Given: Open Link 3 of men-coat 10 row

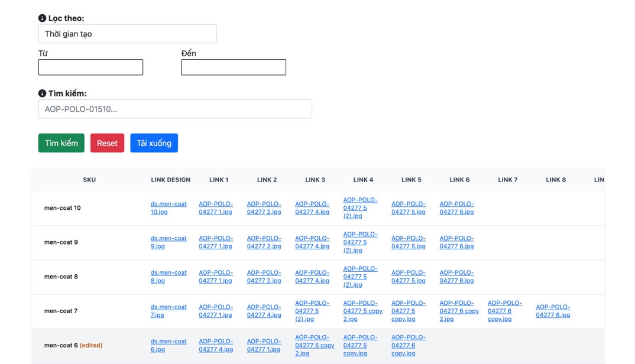Looking at the screenshot, I should pyautogui.click(x=312, y=208).
